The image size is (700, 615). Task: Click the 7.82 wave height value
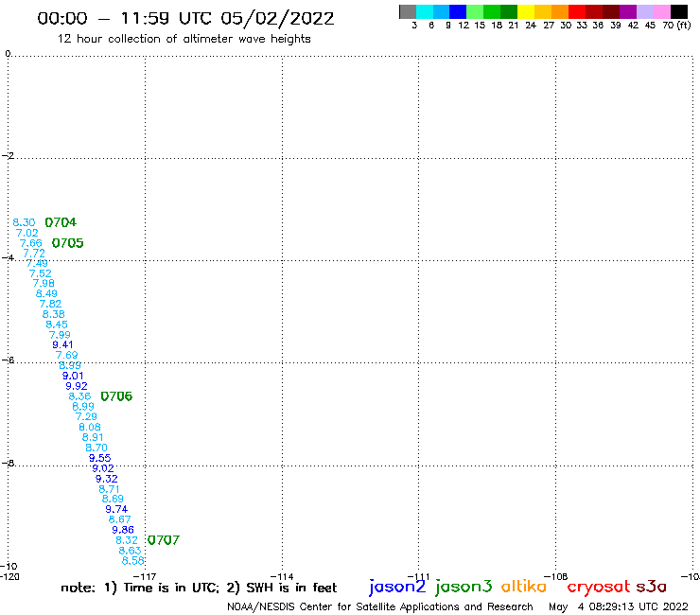[50, 304]
